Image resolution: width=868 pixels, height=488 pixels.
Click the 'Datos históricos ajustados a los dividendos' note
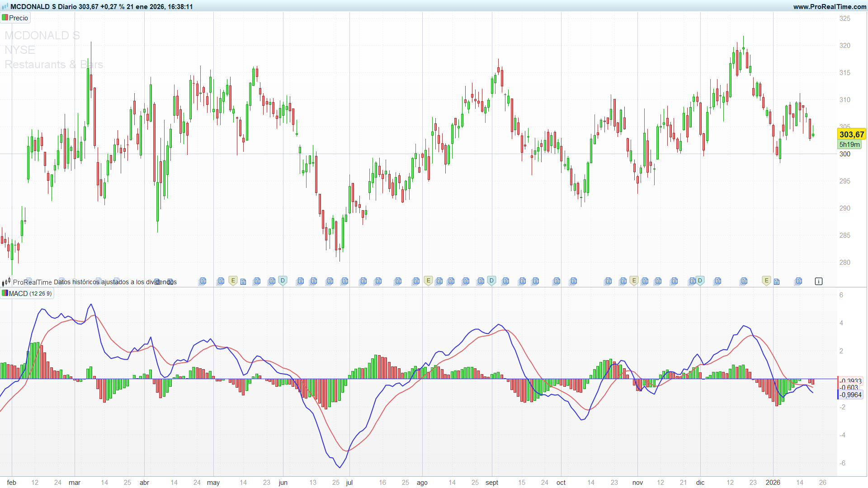coord(115,282)
